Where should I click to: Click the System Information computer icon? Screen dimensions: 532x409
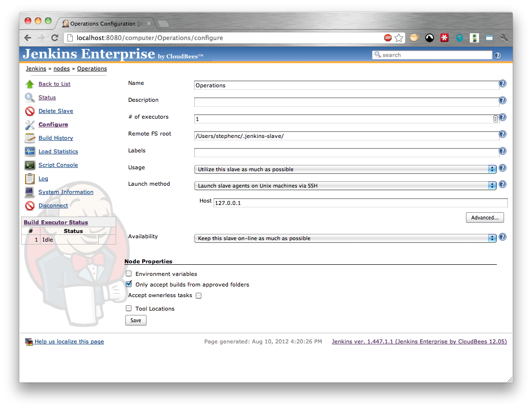tap(30, 192)
